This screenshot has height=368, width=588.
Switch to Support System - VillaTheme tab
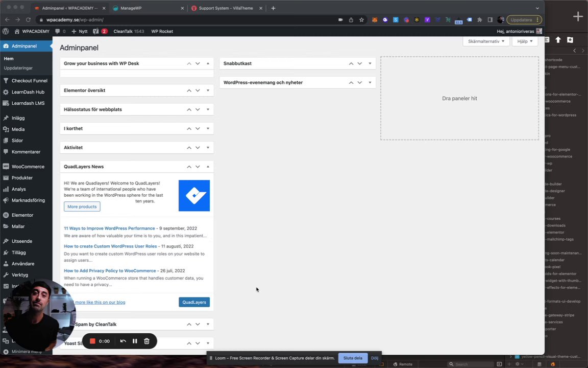226,8
